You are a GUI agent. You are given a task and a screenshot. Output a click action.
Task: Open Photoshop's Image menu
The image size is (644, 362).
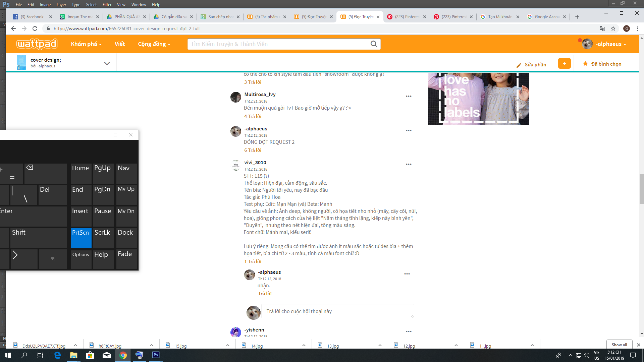[45, 5]
